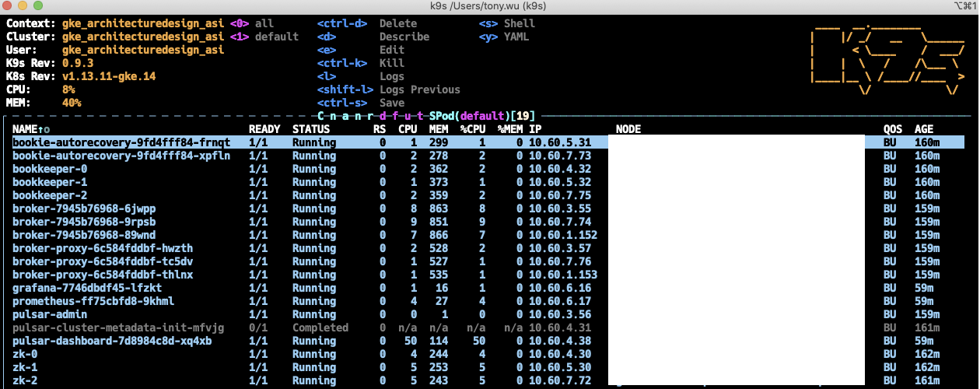Click the <shift-l> Logs Previous hint
Screen dimensions: 980x389
click(389, 89)
